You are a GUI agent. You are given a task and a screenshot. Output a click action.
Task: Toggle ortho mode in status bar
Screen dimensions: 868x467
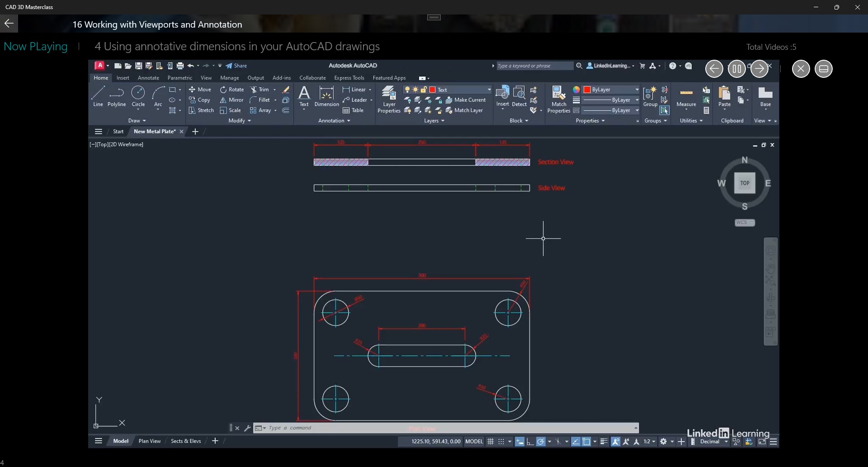[531, 442]
